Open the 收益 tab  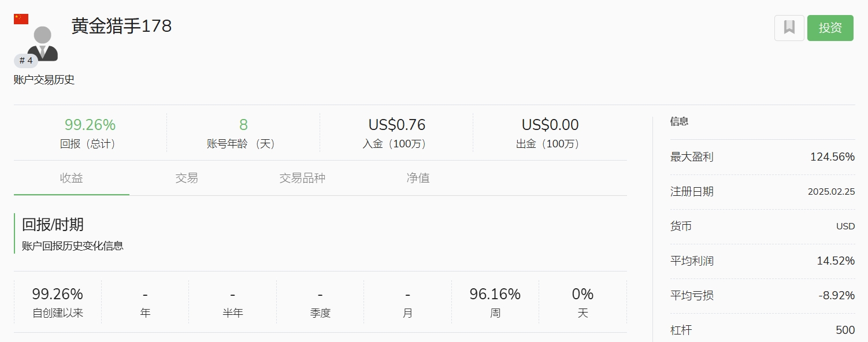pos(72,178)
